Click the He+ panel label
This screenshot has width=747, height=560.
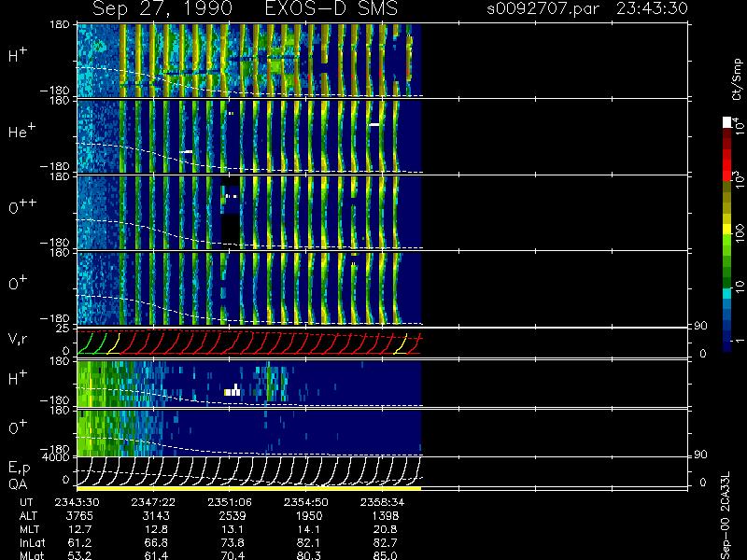[x=21, y=131]
